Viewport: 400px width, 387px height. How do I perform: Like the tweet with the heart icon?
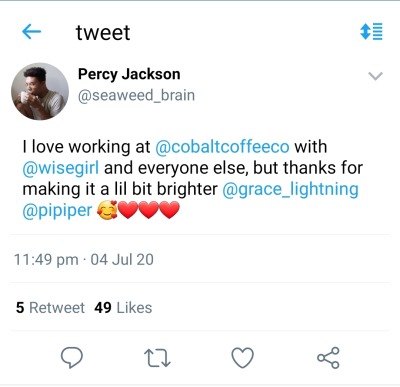click(x=243, y=358)
